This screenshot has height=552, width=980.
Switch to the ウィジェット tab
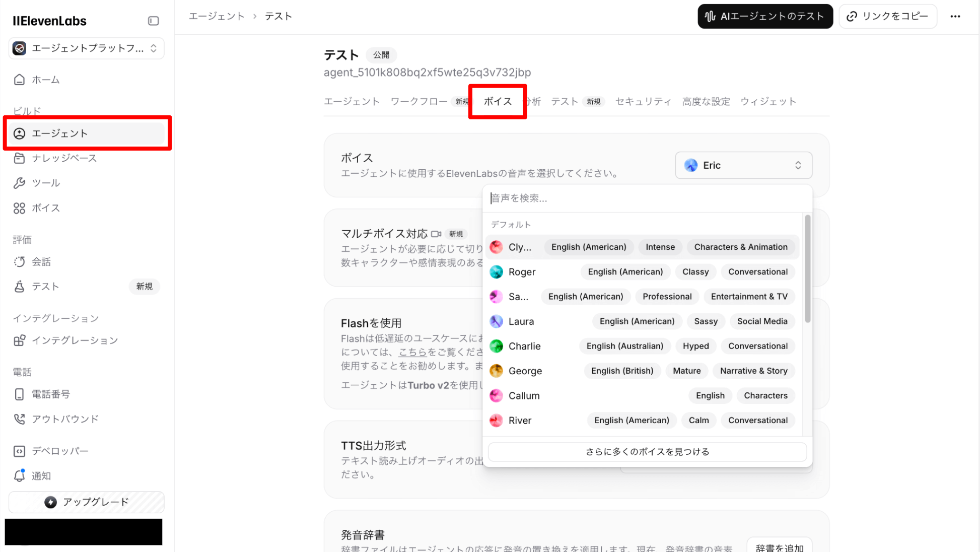tap(768, 102)
